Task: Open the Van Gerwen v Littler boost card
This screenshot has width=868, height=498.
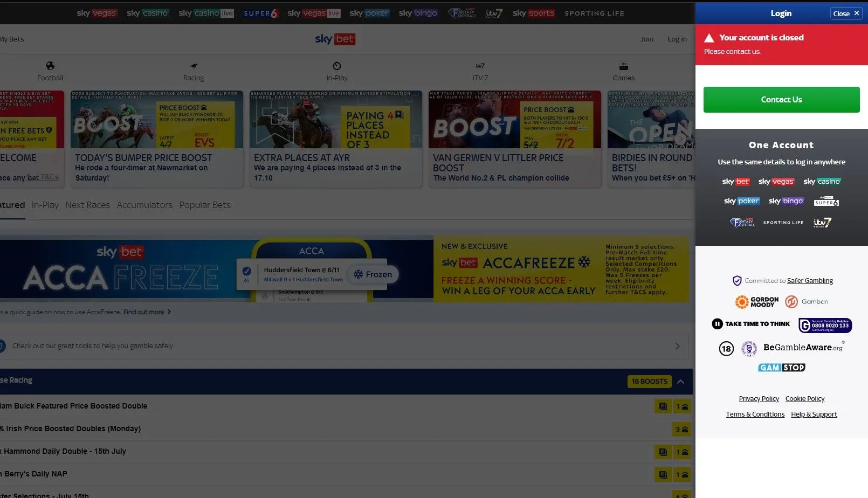Action: coord(514,139)
